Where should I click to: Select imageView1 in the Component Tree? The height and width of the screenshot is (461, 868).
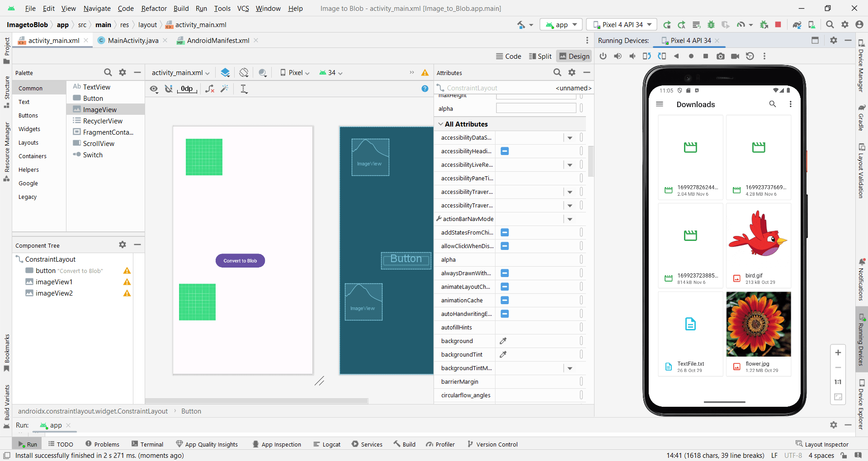(54, 282)
